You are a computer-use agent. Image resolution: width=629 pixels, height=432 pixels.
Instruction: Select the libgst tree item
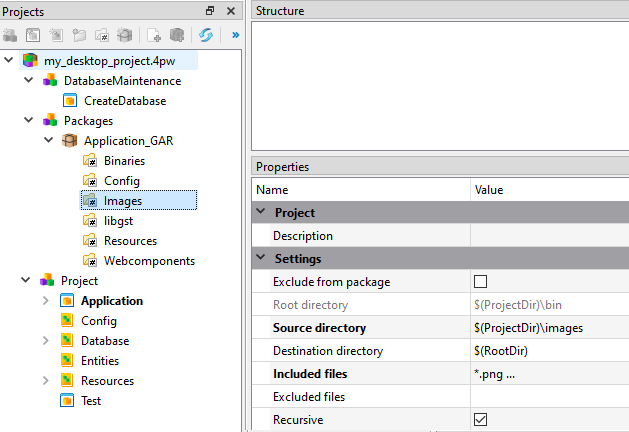point(118,221)
